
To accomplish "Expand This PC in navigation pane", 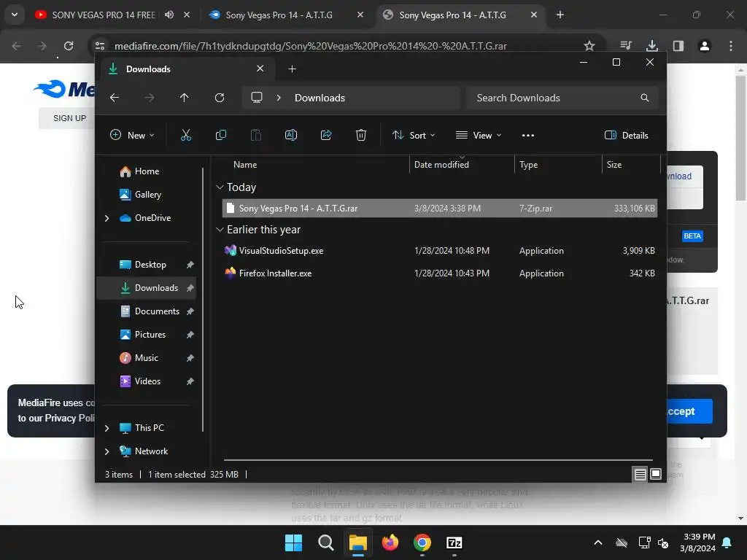I will click(x=107, y=428).
